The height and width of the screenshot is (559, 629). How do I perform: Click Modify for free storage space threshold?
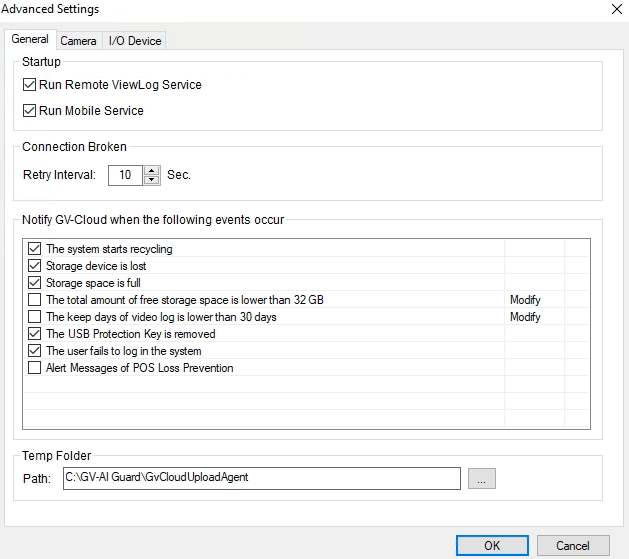pos(525,300)
